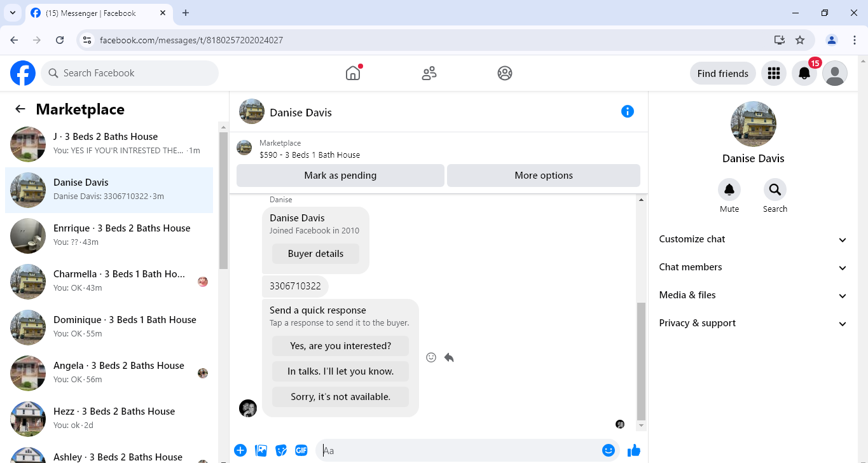Go to the Facebook Home feed icon
Image resolution: width=868 pixels, height=463 pixels.
[x=353, y=73]
